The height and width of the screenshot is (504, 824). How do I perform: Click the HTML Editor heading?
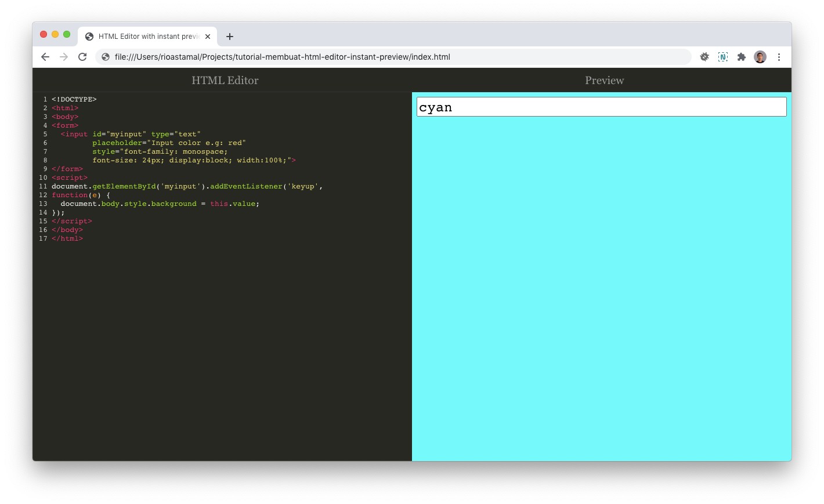click(225, 81)
